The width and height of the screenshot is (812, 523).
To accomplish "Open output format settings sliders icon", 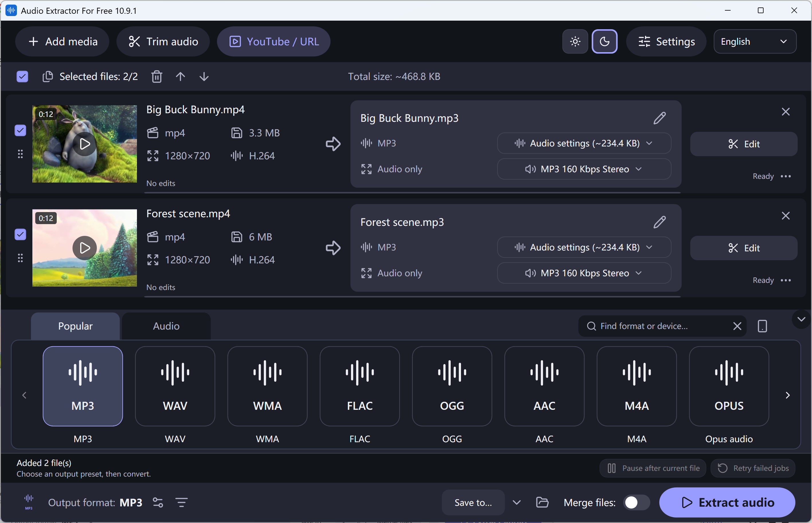I will coord(158,502).
